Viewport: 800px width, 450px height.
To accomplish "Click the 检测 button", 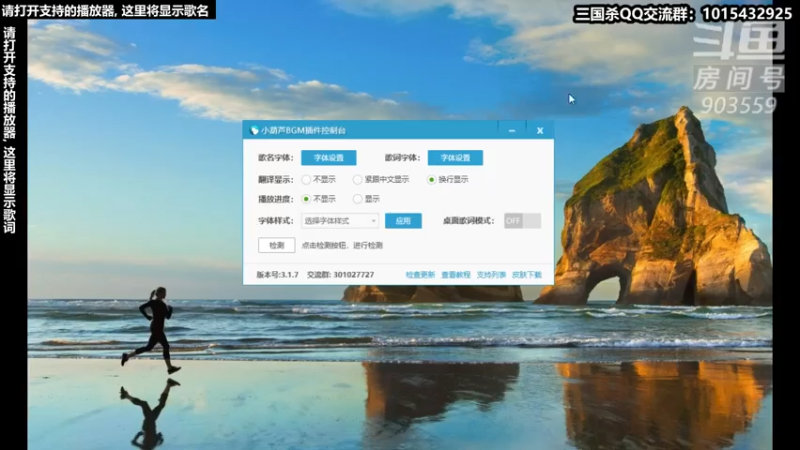I will point(277,245).
